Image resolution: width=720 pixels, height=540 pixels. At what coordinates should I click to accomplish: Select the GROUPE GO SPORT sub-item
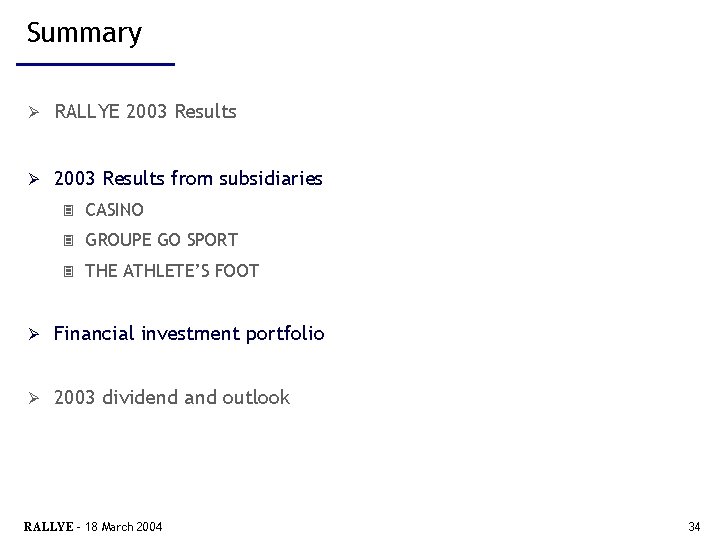(162, 240)
